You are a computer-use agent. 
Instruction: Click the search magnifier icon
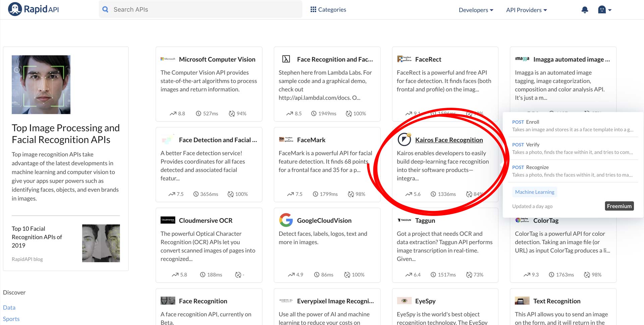[x=105, y=9]
